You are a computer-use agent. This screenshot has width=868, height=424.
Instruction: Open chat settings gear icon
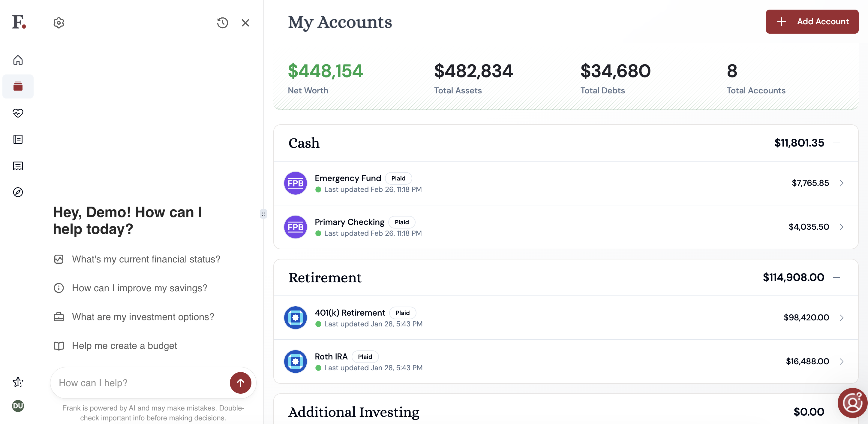(59, 23)
